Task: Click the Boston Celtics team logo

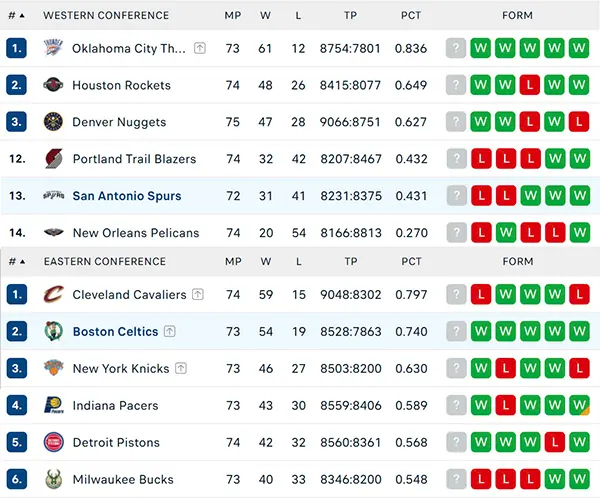Action: [x=53, y=332]
